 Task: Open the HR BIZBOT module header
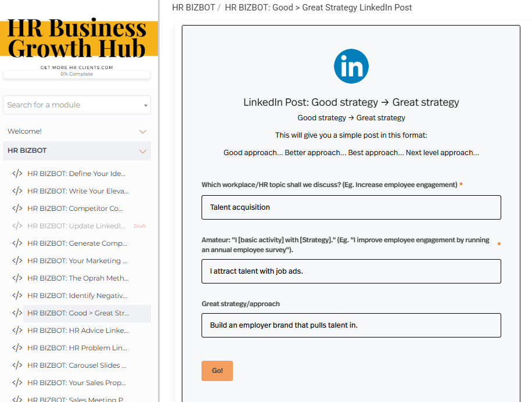77,150
